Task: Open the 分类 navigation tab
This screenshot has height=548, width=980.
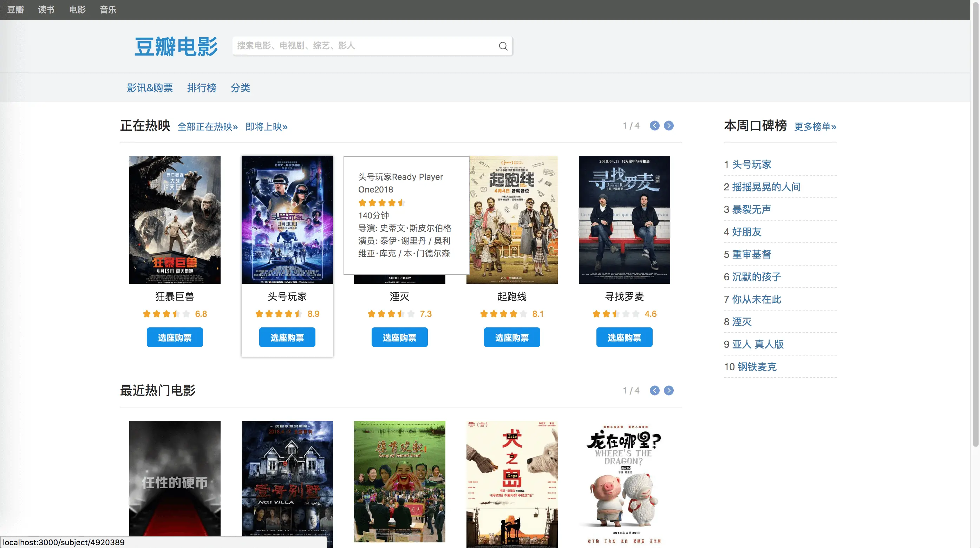Action: pos(240,88)
